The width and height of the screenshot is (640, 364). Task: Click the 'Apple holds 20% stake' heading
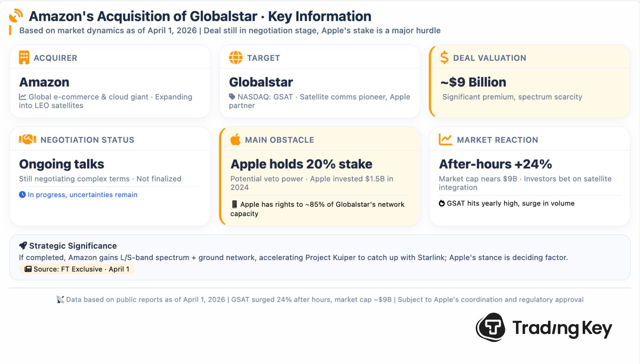point(301,164)
